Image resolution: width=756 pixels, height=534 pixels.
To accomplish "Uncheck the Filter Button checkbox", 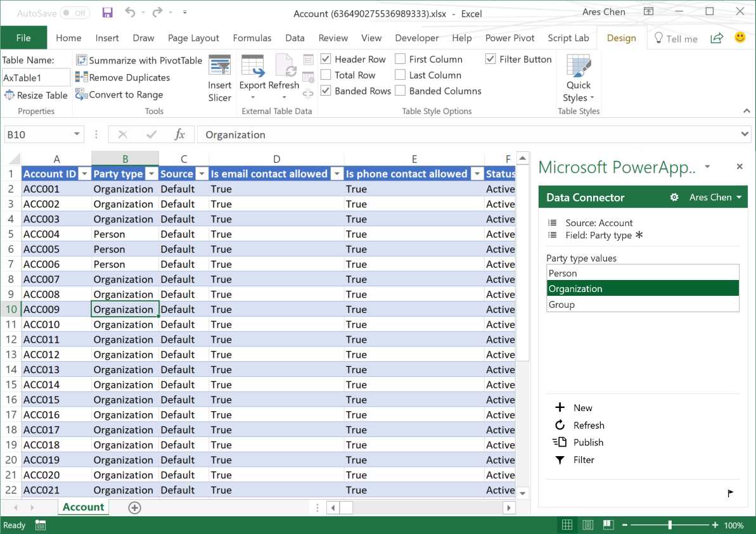I will click(490, 60).
